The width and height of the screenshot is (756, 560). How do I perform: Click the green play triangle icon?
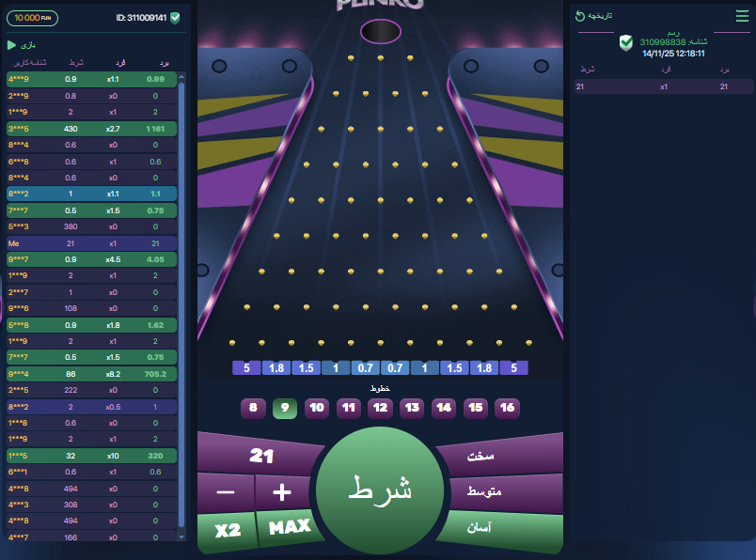[11, 45]
